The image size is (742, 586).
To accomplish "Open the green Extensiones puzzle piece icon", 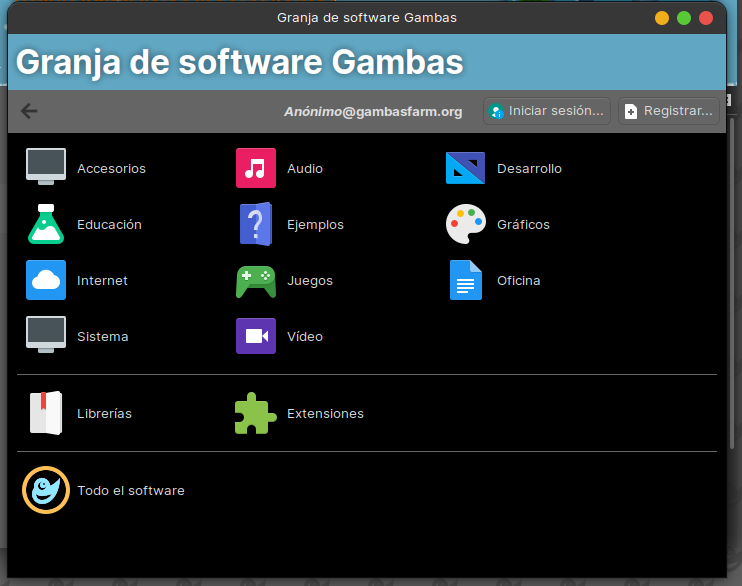I will tap(256, 413).
